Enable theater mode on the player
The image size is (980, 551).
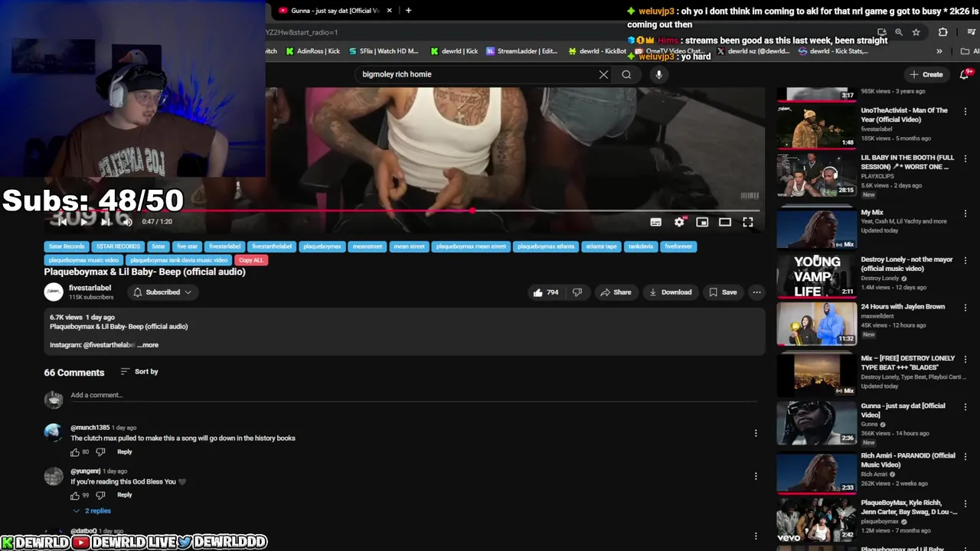[x=725, y=222]
